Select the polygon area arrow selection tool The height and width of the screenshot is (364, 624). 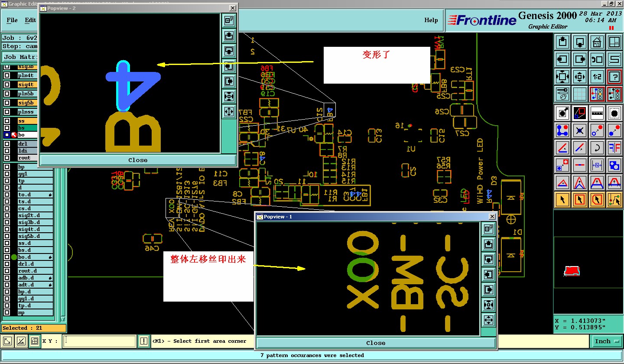[597, 200]
